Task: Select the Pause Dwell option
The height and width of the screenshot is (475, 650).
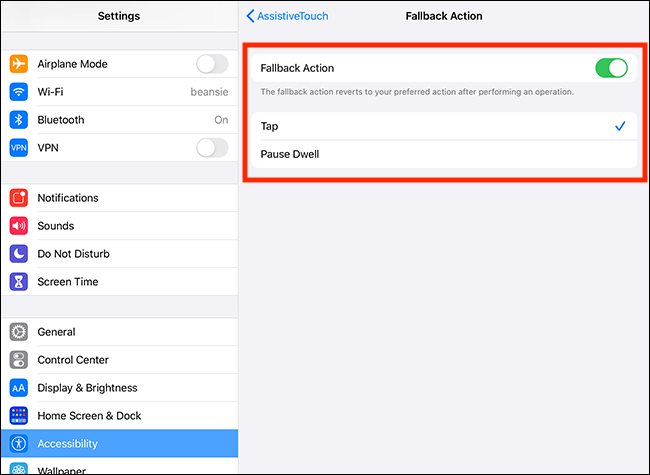Action: 444,154
